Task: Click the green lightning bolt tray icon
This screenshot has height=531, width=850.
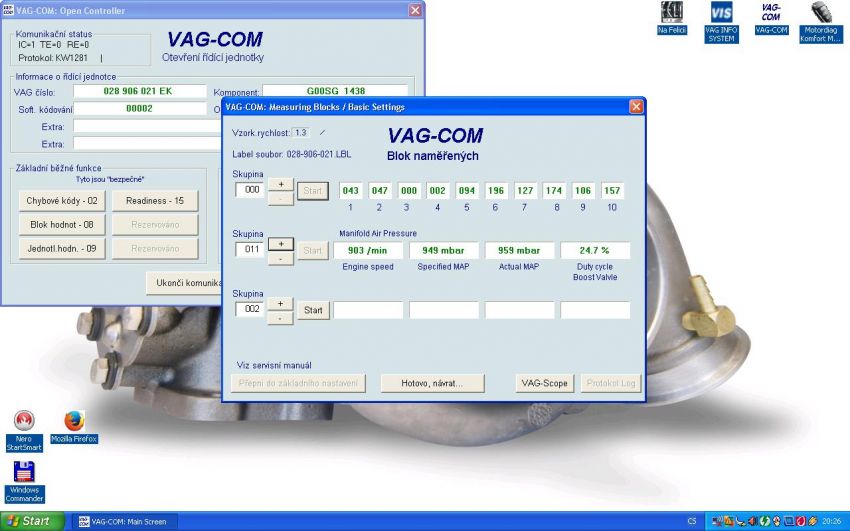Action: 764,521
